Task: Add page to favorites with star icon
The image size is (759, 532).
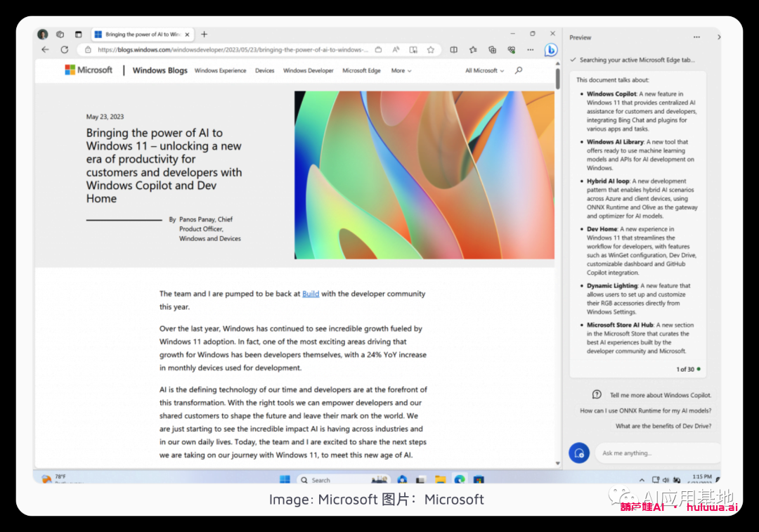Action: point(430,50)
